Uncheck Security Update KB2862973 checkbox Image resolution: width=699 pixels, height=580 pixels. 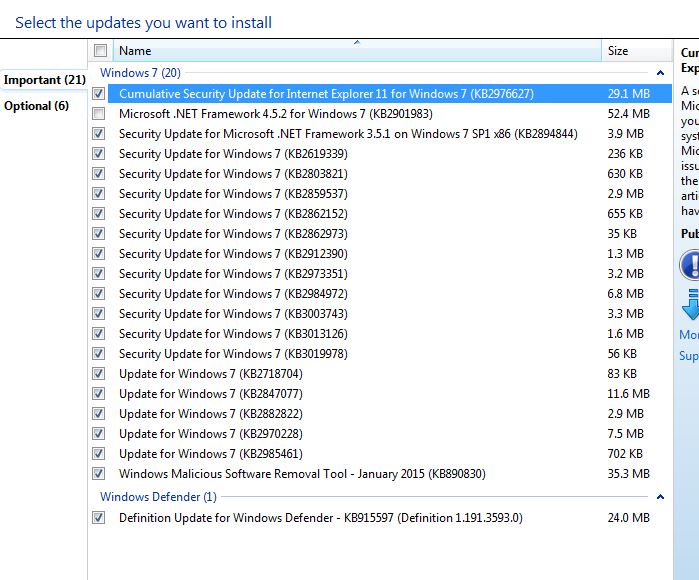tap(99, 234)
